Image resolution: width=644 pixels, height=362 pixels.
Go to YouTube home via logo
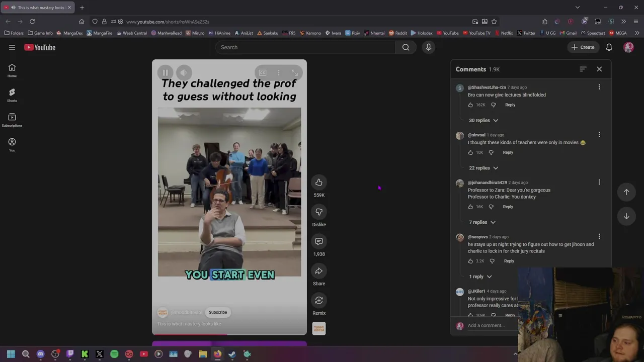[40, 47]
